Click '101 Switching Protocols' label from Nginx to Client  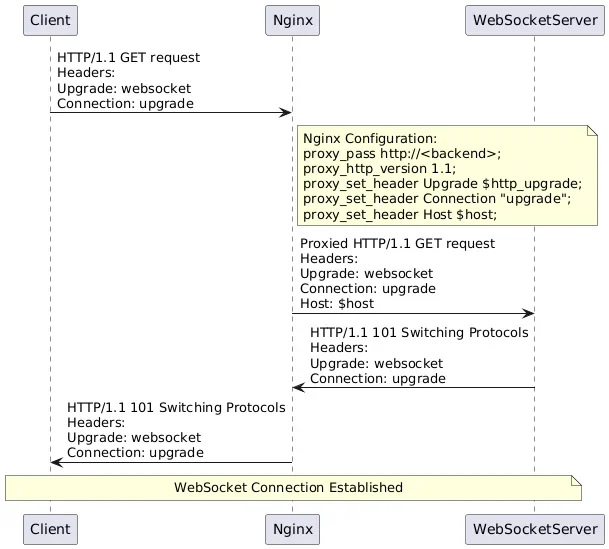[x=176, y=407]
